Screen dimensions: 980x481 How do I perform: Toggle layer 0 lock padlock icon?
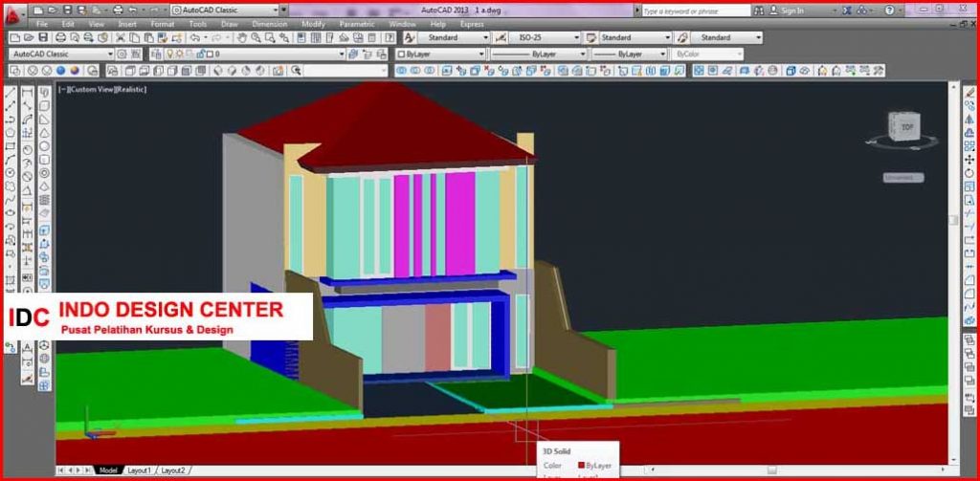[x=199, y=54]
